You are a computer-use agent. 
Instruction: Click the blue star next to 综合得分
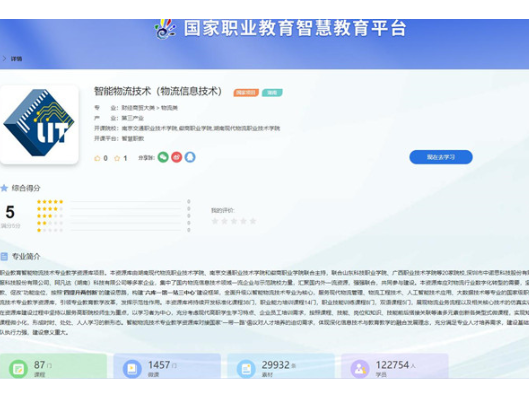click(x=4, y=188)
